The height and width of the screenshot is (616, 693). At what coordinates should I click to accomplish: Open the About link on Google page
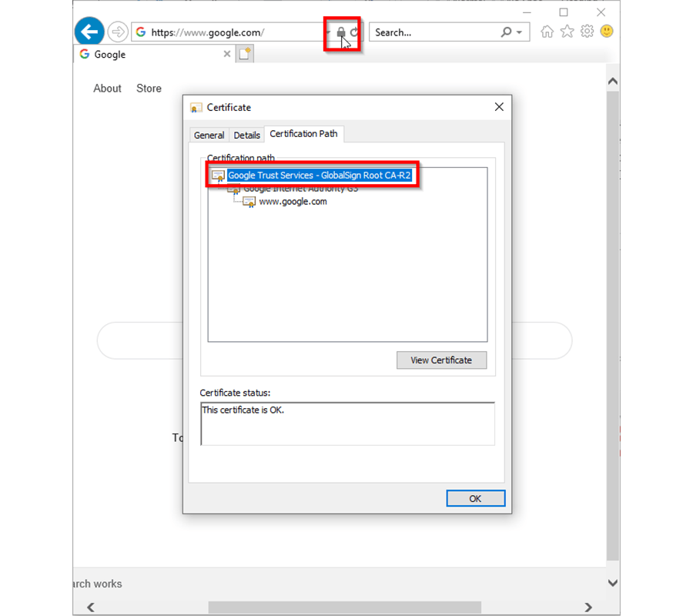pyautogui.click(x=107, y=89)
